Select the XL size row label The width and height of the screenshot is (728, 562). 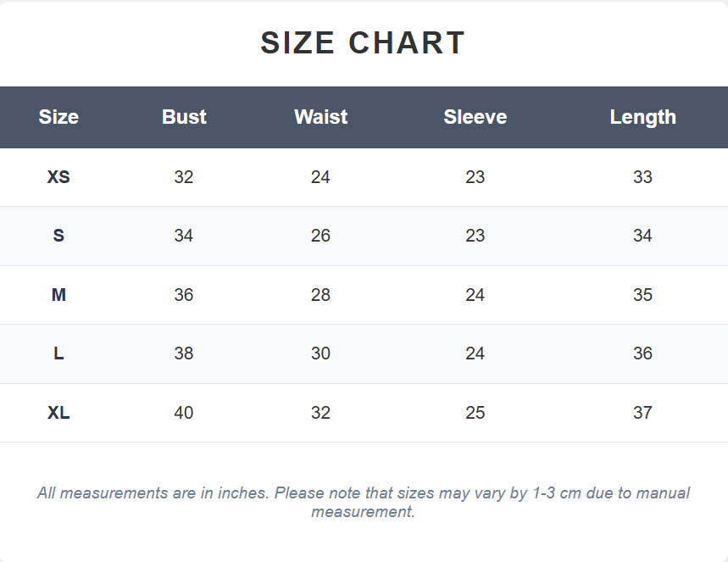[x=58, y=413]
